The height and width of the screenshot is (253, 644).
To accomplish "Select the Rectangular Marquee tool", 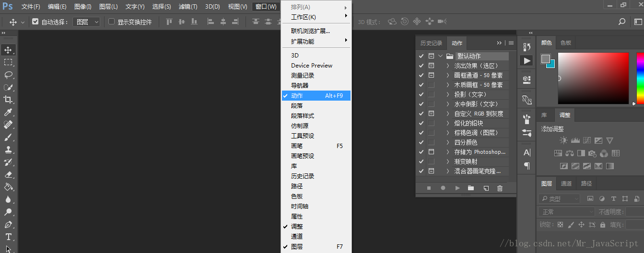I will point(8,62).
